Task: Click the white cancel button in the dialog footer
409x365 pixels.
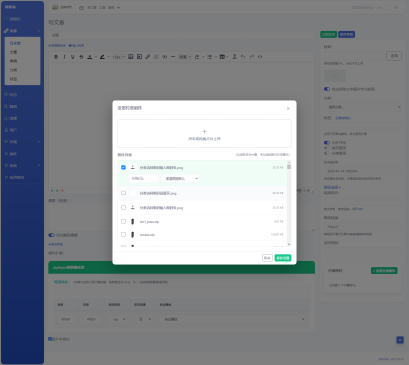Action: (x=267, y=258)
